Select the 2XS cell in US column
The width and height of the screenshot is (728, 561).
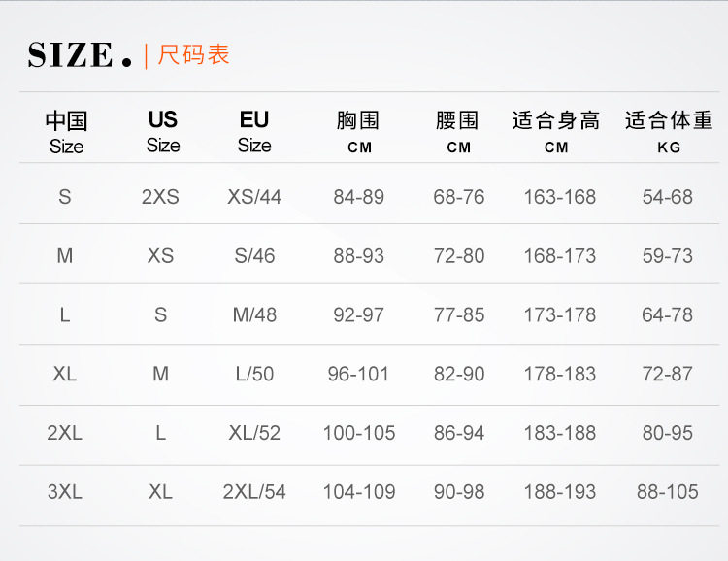click(160, 197)
